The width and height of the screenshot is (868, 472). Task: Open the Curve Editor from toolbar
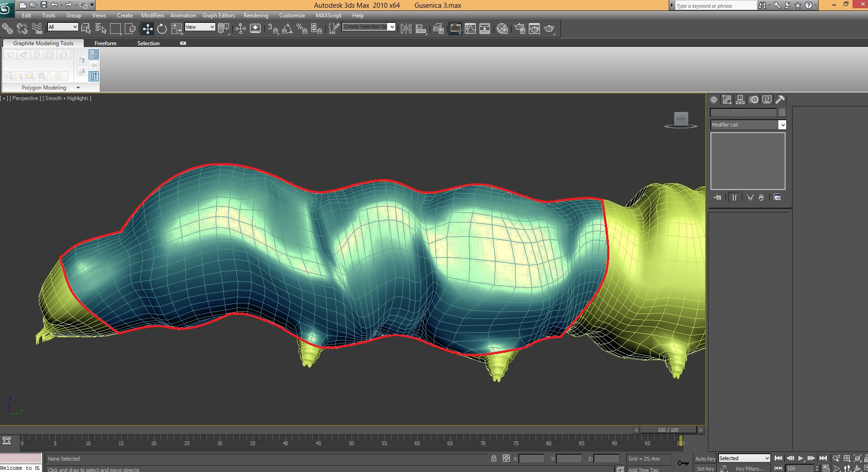click(x=470, y=29)
